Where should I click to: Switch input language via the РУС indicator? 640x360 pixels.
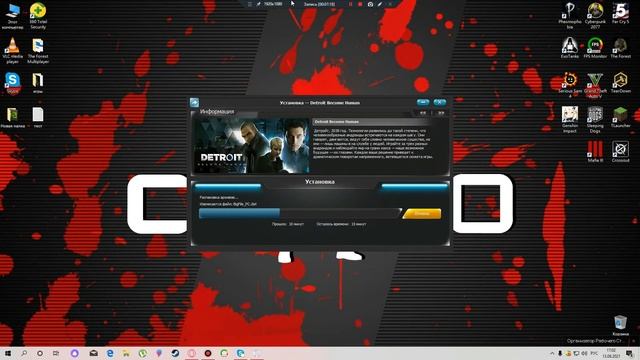595,353
